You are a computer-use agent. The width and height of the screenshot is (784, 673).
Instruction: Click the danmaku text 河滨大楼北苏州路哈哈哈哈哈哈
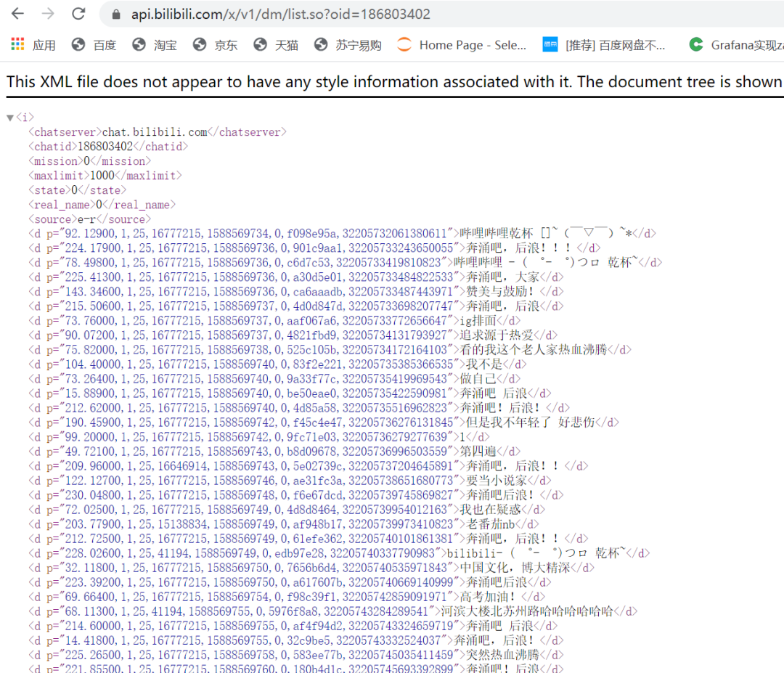[x=528, y=611]
